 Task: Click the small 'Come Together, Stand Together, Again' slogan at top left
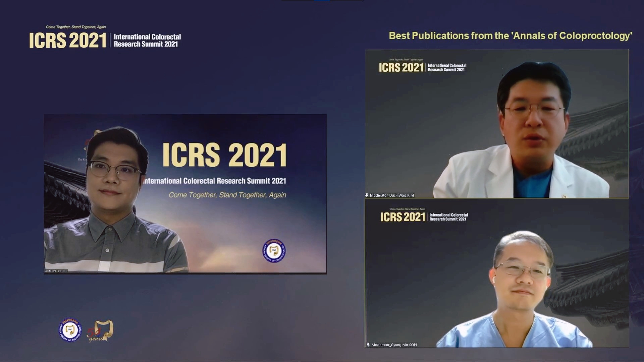76,27
